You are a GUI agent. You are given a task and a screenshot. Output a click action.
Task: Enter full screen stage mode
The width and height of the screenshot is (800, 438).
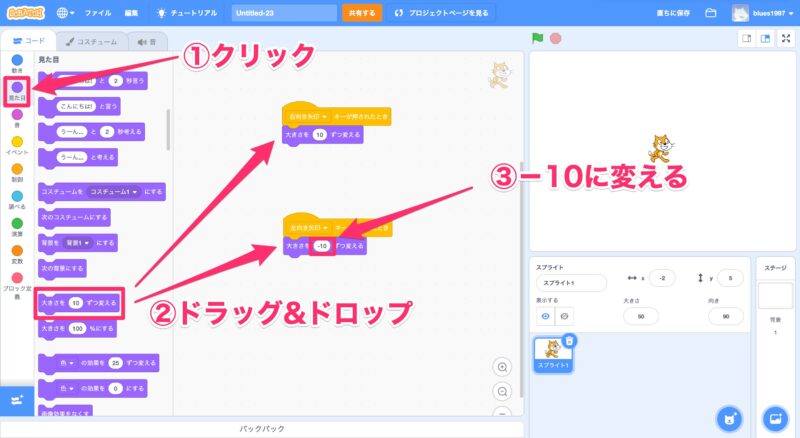pos(785,39)
